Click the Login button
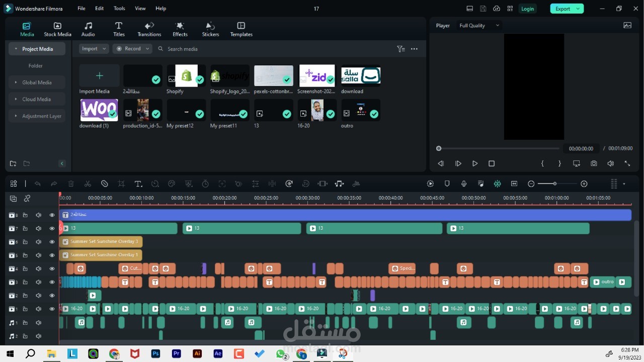This screenshot has width=644, height=362. click(527, 9)
